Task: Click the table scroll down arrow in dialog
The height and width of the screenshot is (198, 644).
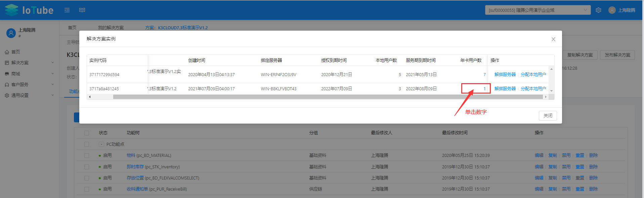Action: click(x=551, y=91)
